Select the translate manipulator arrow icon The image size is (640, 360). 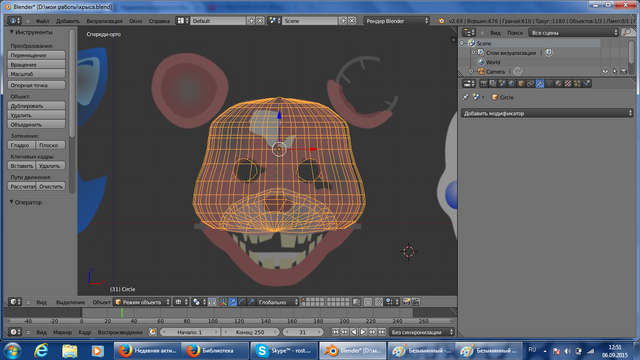point(233,302)
